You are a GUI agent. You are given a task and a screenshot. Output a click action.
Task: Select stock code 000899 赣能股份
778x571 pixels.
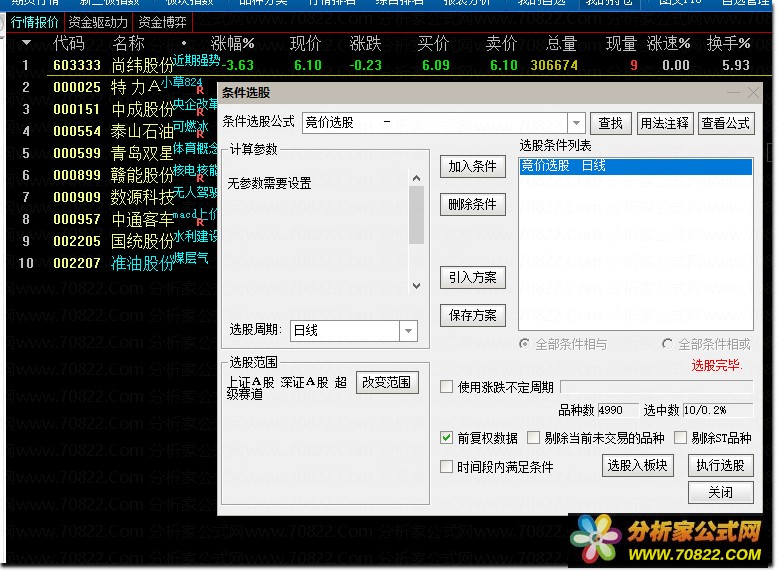(77, 175)
